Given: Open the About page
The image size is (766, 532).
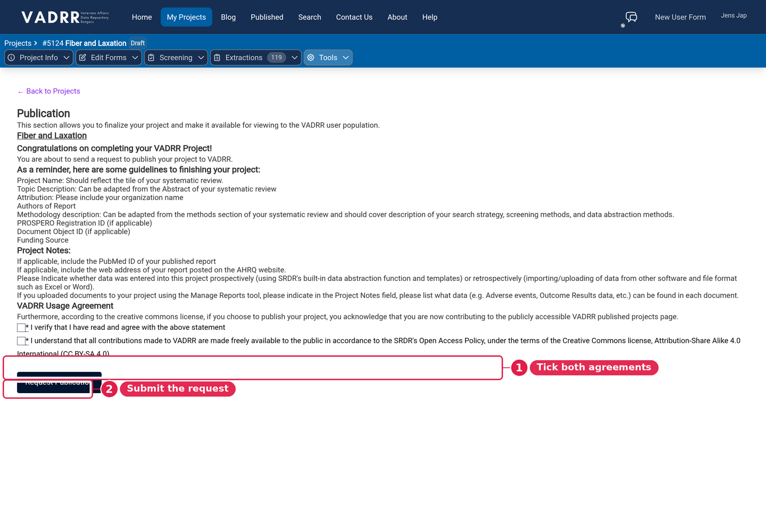Looking at the screenshot, I should click(397, 17).
